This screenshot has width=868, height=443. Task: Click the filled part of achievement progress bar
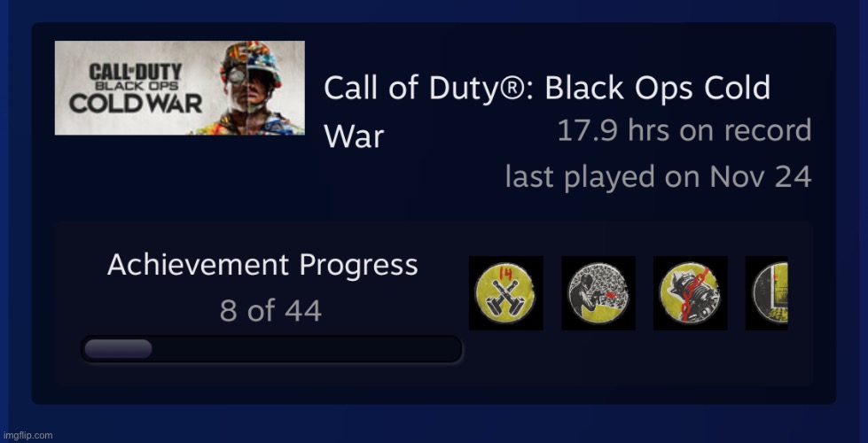118,349
